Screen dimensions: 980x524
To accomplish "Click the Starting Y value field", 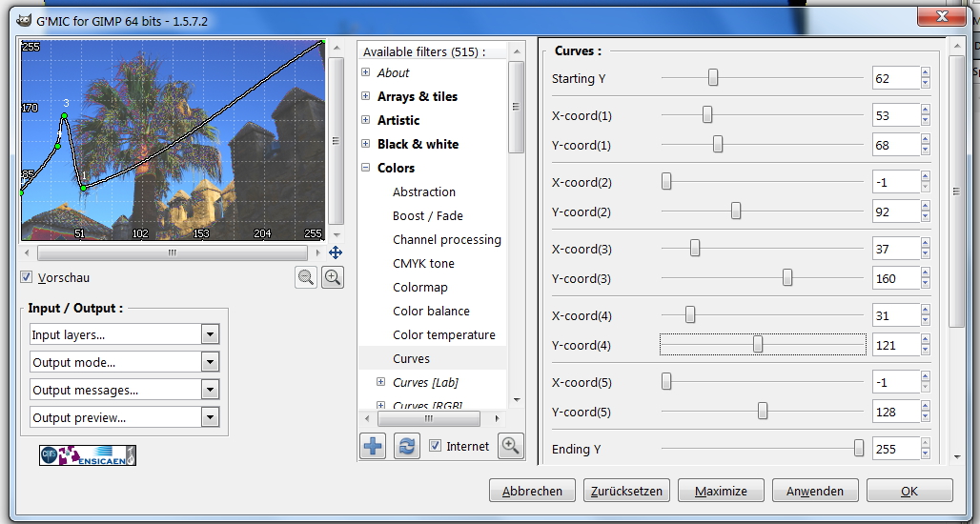I will pyautogui.click(x=896, y=78).
